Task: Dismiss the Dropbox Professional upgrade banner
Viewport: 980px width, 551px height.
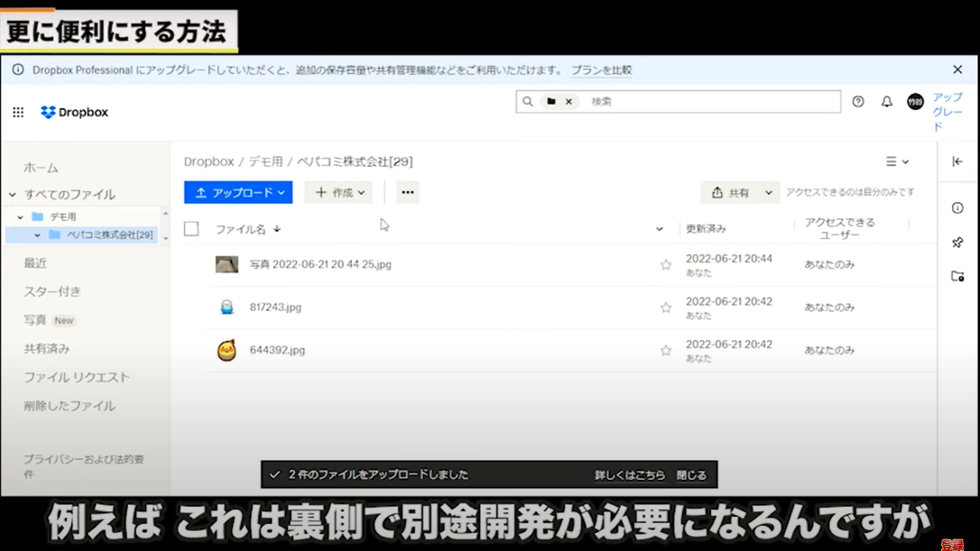Action: click(958, 70)
